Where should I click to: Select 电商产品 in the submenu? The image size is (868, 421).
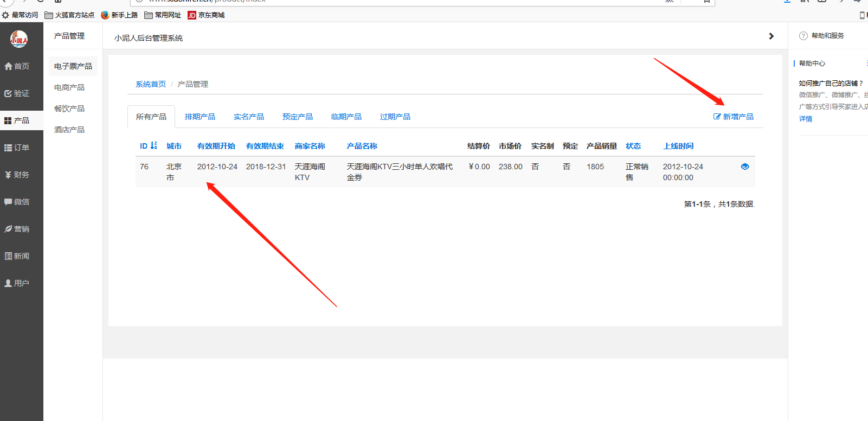click(69, 87)
